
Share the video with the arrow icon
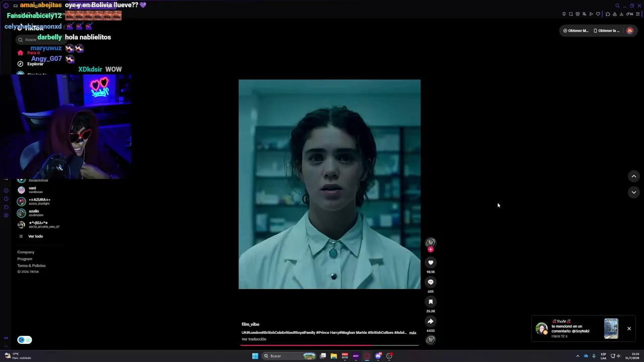click(x=431, y=321)
